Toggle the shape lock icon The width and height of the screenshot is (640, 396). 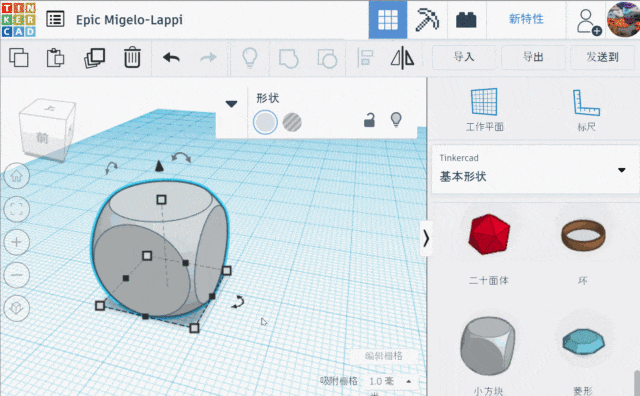(369, 120)
